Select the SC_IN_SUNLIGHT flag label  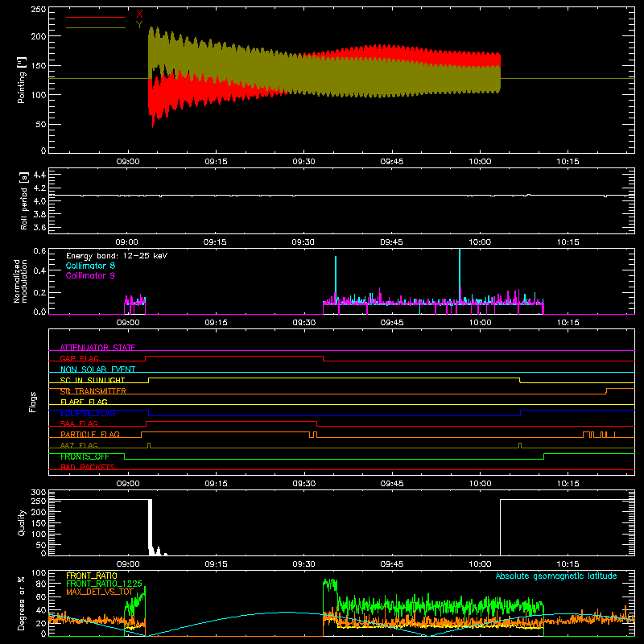pyautogui.click(x=93, y=380)
